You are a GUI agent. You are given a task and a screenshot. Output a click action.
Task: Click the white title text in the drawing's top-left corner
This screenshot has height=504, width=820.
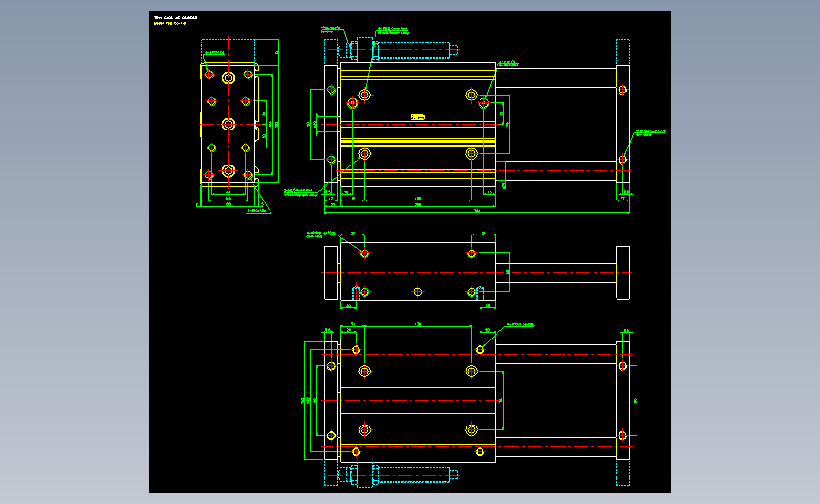175,17
